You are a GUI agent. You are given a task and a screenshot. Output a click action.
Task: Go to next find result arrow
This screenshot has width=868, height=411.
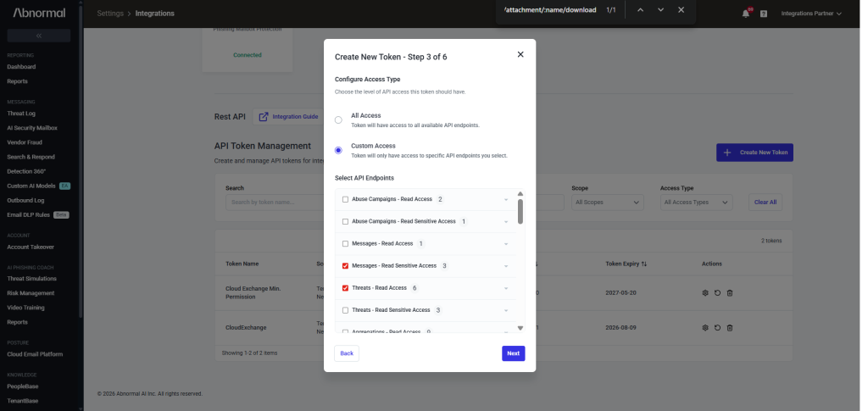click(x=660, y=10)
